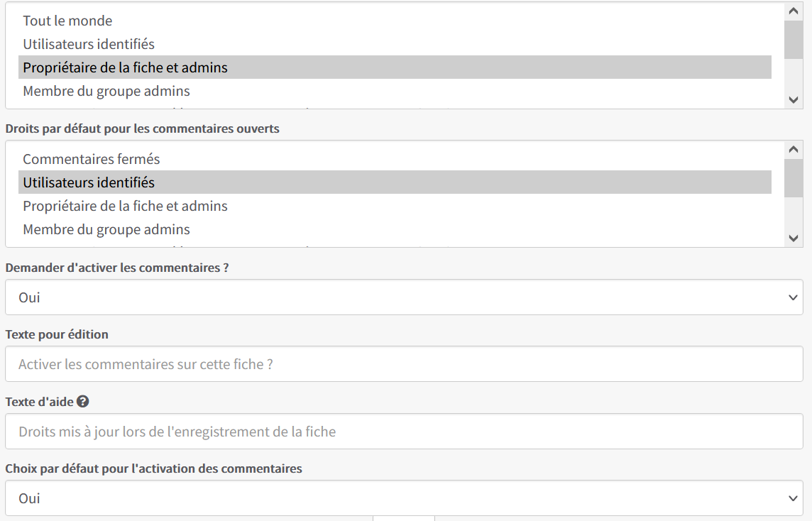The image size is (812, 521).
Task: Click the scrollbar thumb of the first list
Action: tap(793, 39)
